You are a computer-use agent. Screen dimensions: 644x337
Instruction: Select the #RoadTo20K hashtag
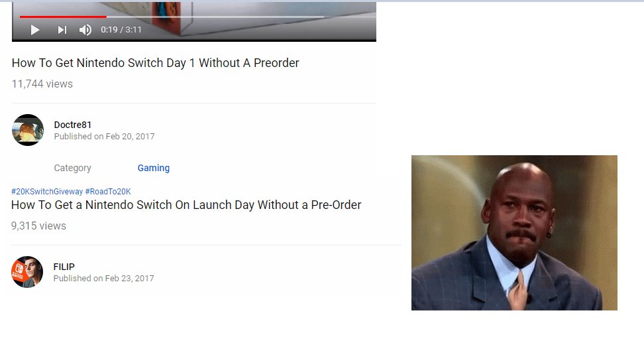[x=108, y=191]
